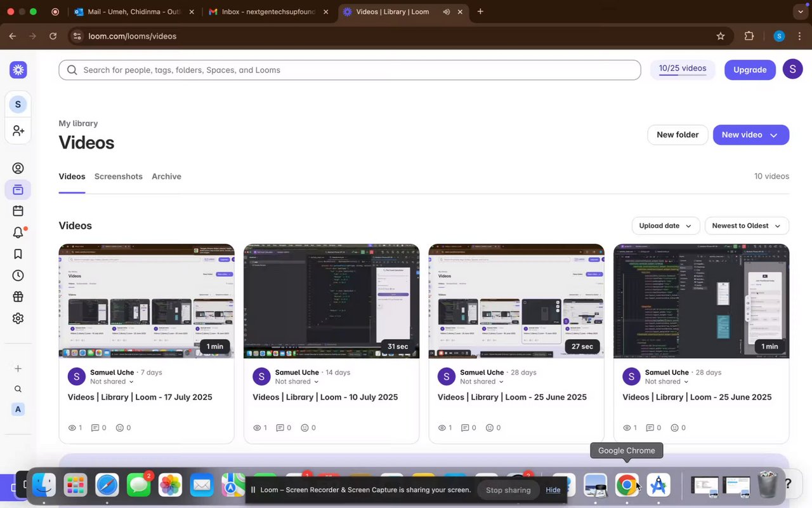This screenshot has width=812, height=508.
Task: Click the views count on the 17 July video
Action: (75, 428)
